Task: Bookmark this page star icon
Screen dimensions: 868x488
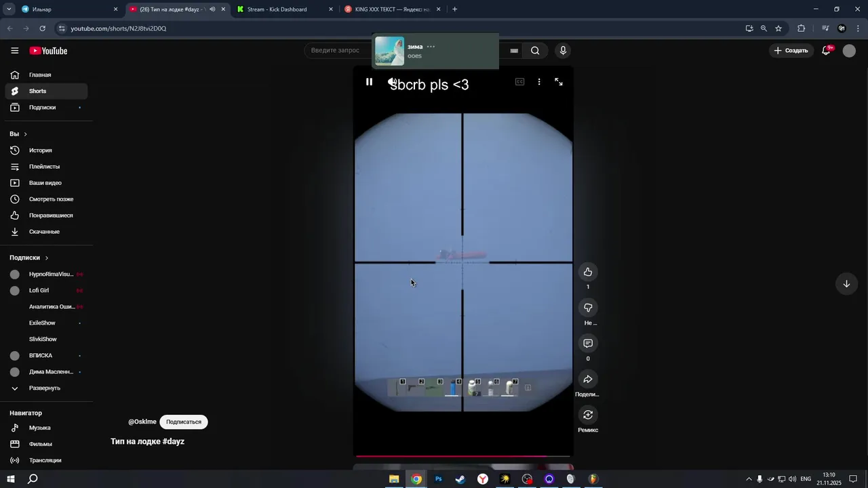Action: [778, 28]
